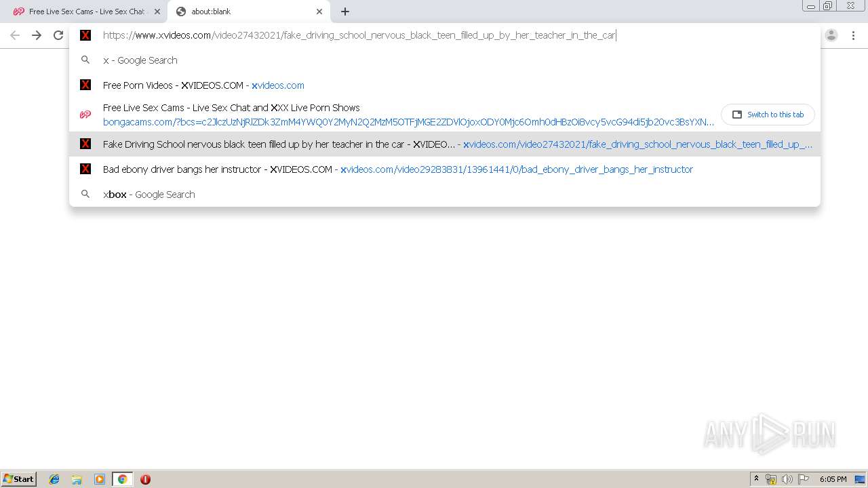Open the Chrome three-dot menu

coord(853,35)
